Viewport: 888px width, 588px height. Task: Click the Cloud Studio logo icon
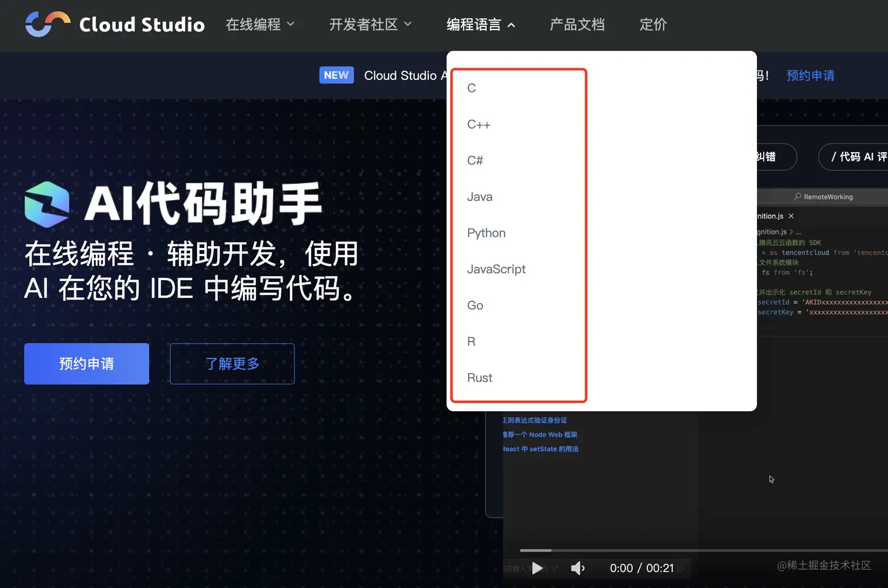[x=48, y=24]
